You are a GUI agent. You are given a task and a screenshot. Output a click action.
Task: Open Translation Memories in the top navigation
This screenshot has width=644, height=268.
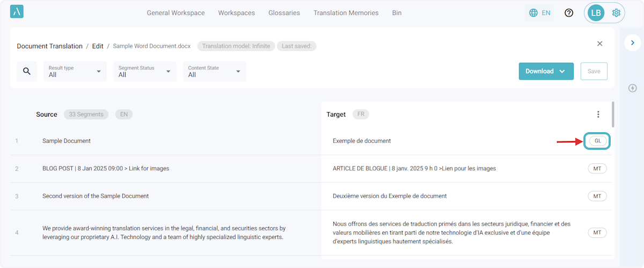[346, 13]
